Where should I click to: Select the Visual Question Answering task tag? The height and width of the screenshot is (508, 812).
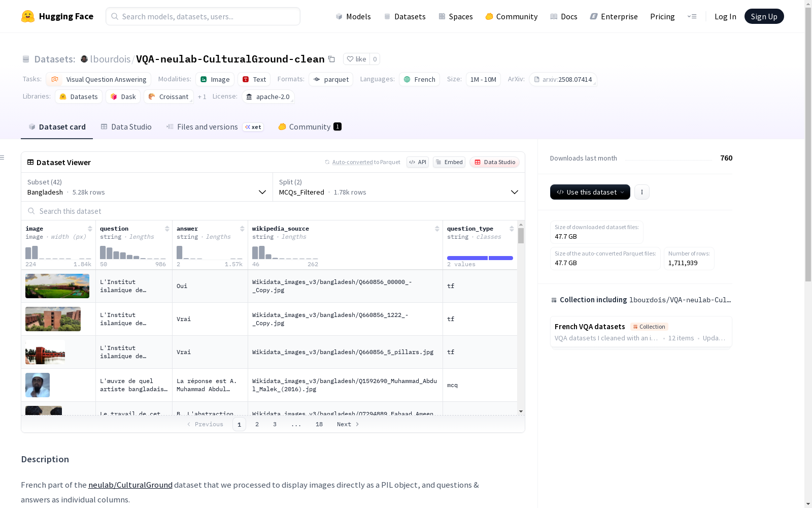point(98,79)
